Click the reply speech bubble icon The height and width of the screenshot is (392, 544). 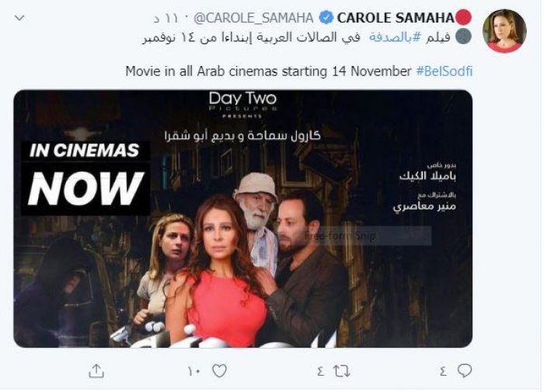tap(464, 371)
